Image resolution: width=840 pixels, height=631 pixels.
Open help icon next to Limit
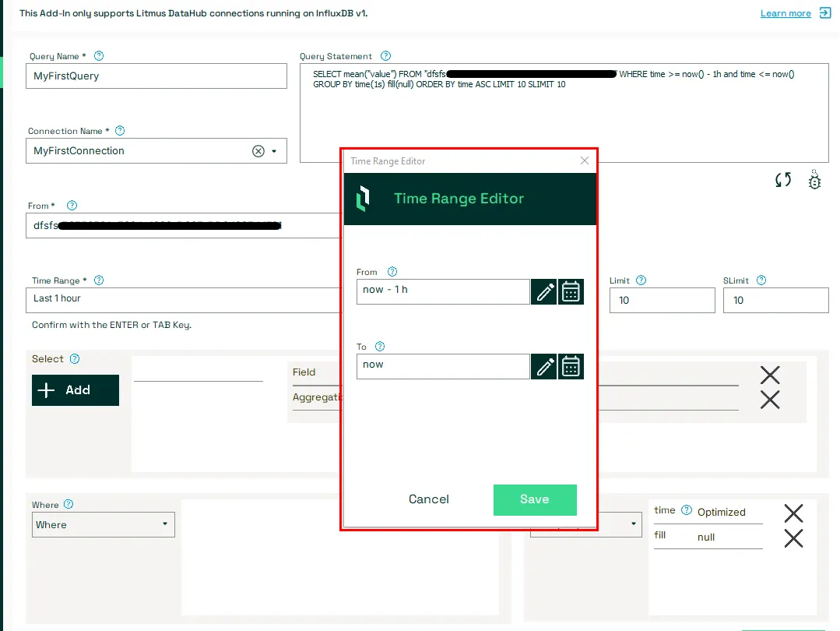641,280
